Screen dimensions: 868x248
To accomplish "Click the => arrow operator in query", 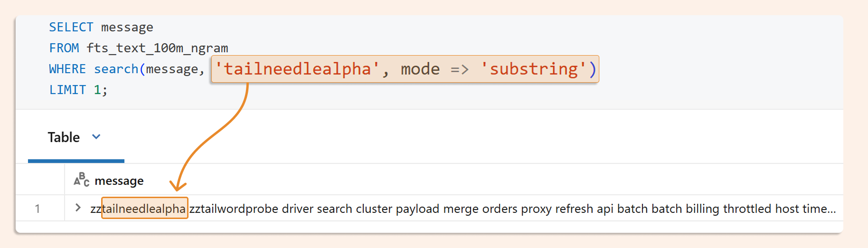I will 460,69.
